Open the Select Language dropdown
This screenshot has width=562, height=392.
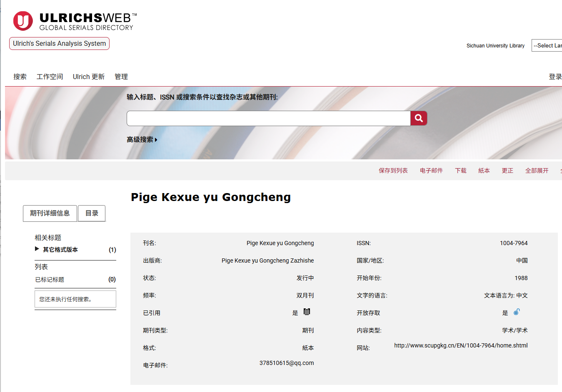pyautogui.click(x=547, y=45)
